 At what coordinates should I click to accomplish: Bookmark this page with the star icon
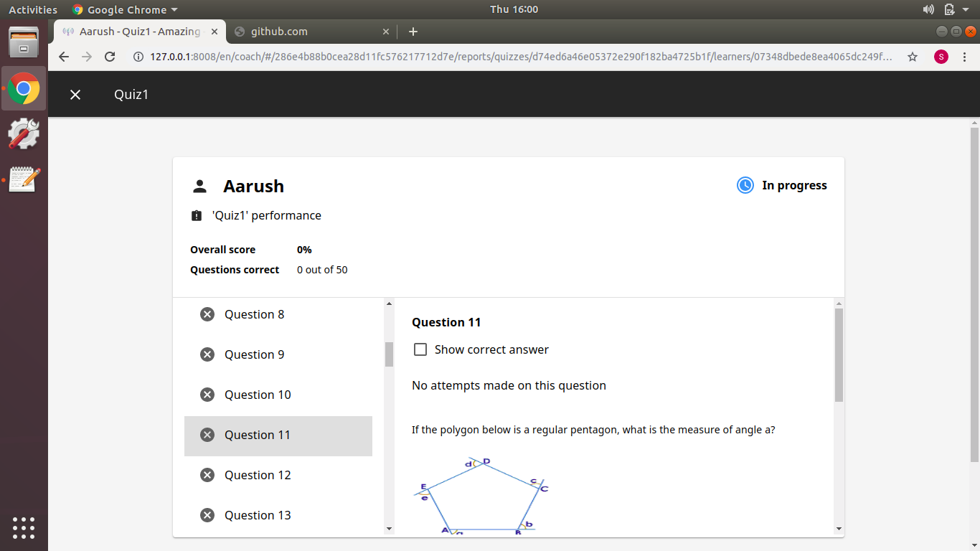[913, 57]
